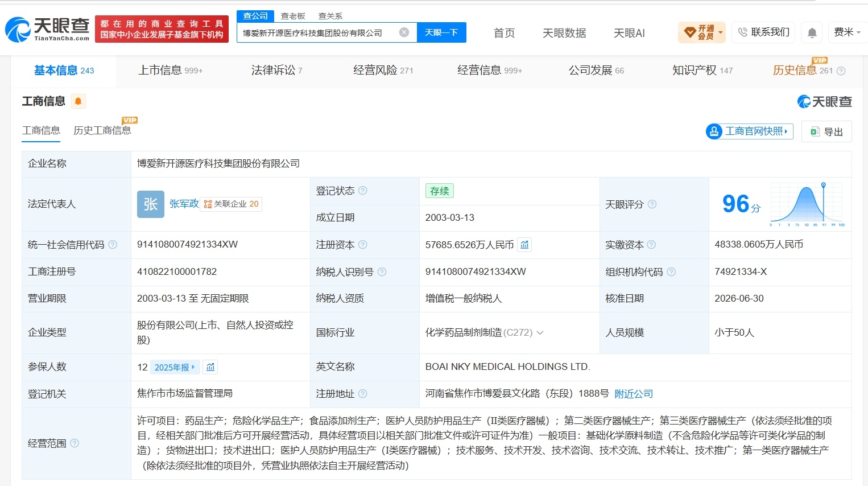868x486 pixels.
Task: Open registered capital chart icon
Action: 524,245
